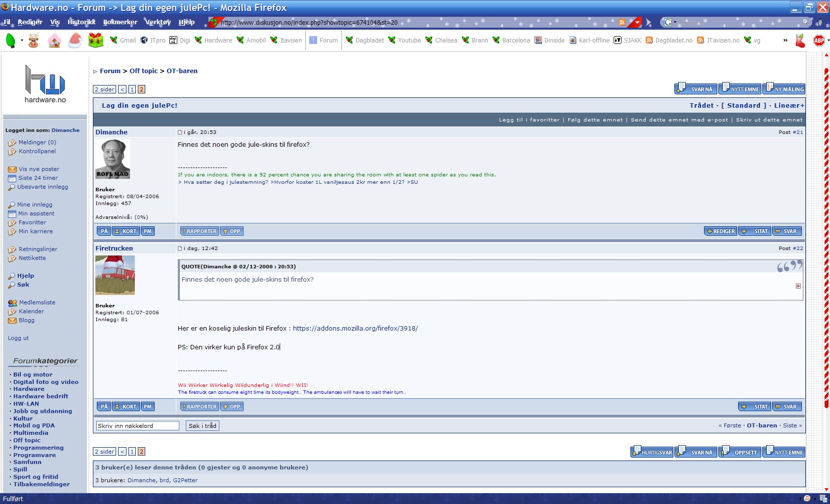
Task: Open the addons.mozilla.org firefox link
Action: [x=355, y=328]
